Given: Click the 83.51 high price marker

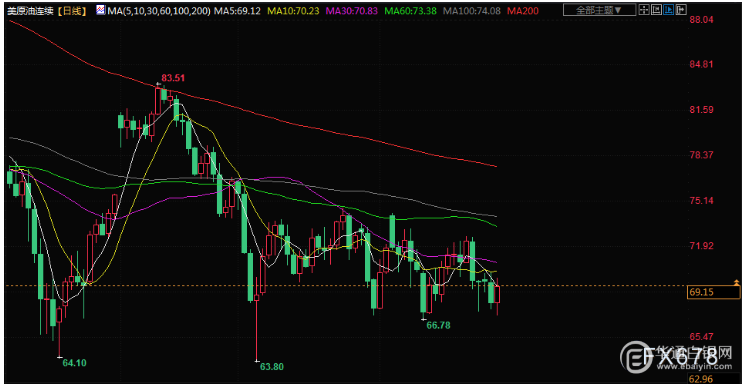Looking at the screenshot, I should 173,78.
